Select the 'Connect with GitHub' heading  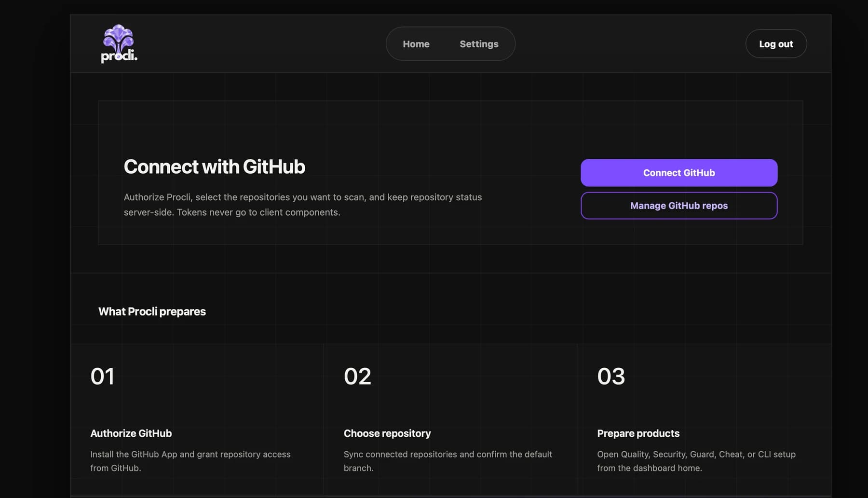(x=215, y=166)
